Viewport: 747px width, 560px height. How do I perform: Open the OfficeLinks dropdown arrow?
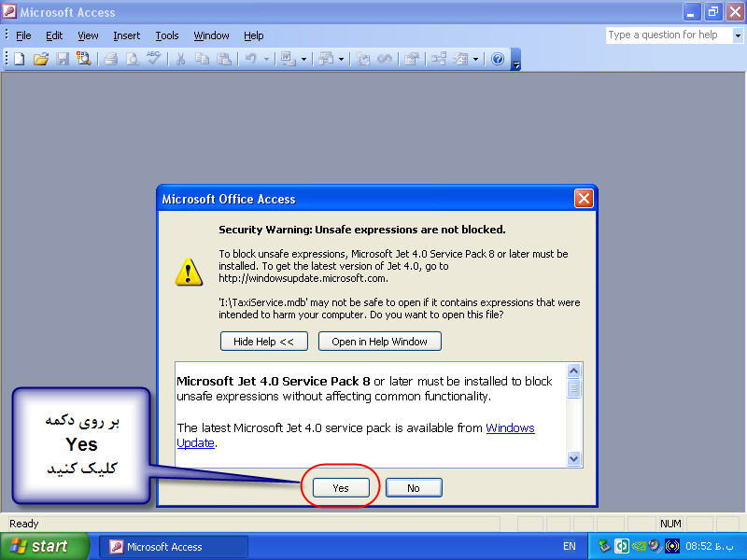(x=304, y=60)
